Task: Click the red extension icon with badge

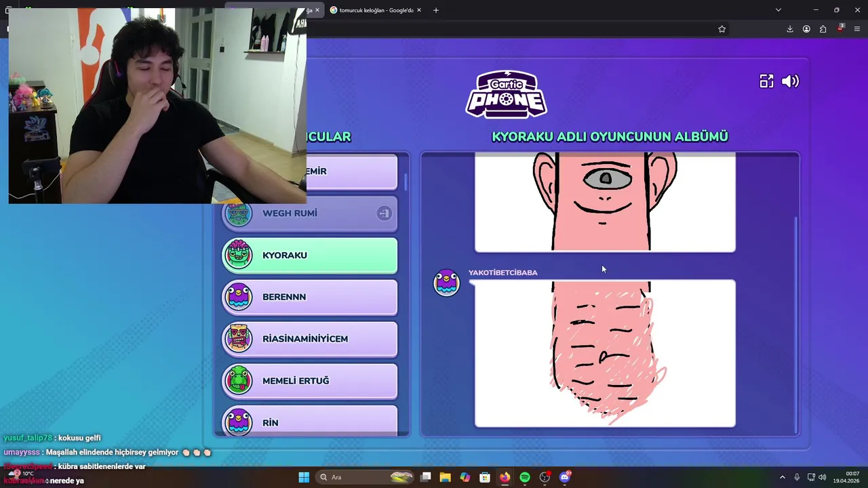Action: click(840, 28)
